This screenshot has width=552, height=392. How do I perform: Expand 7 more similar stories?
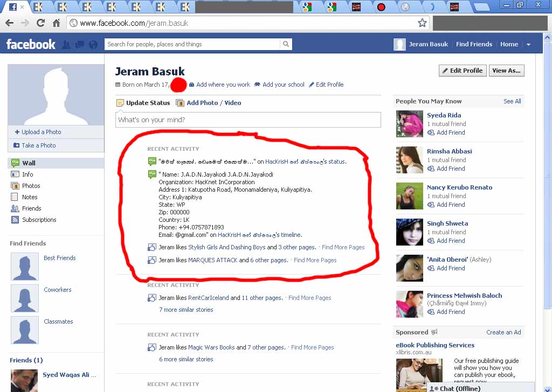(186, 310)
